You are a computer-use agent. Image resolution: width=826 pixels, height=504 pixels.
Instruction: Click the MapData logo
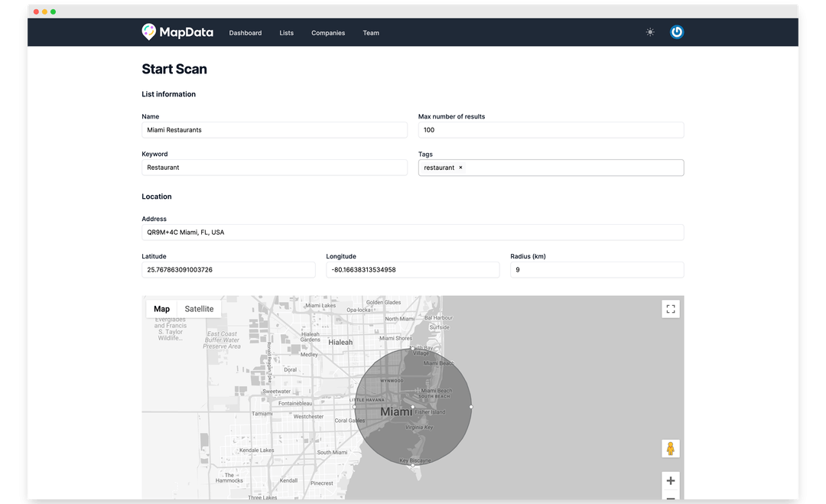click(x=177, y=32)
